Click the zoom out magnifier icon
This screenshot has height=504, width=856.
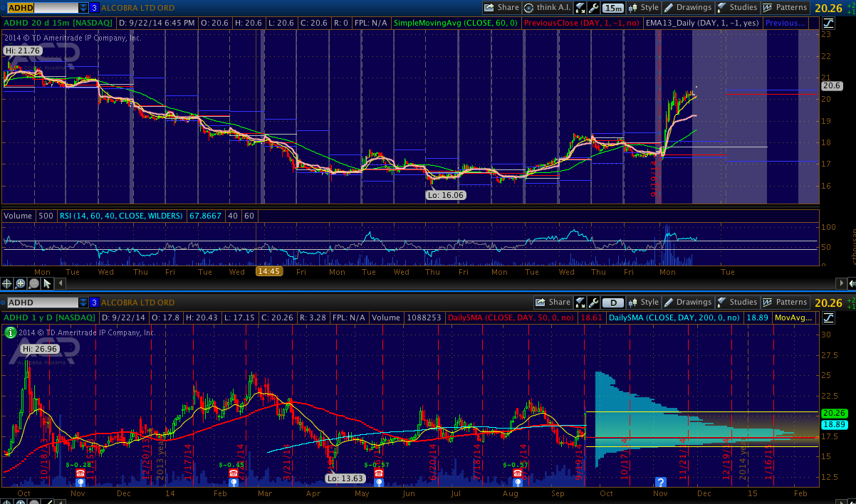pos(33,283)
